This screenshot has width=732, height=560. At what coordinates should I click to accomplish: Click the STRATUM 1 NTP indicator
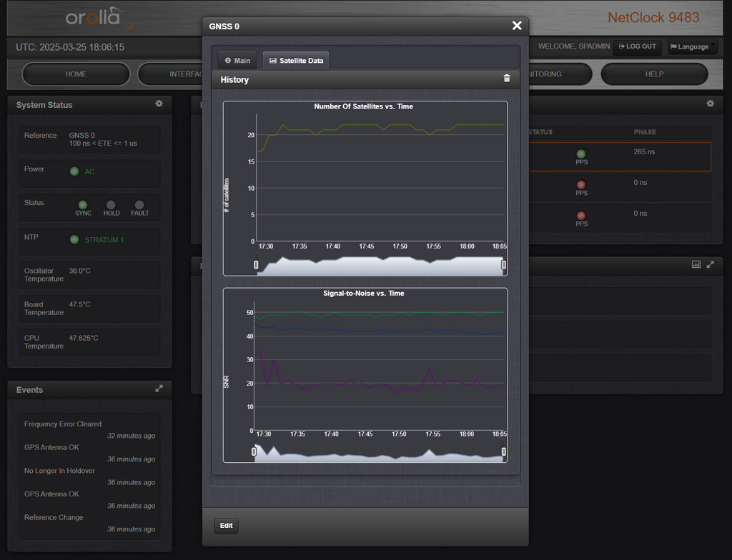click(x=74, y=239)
